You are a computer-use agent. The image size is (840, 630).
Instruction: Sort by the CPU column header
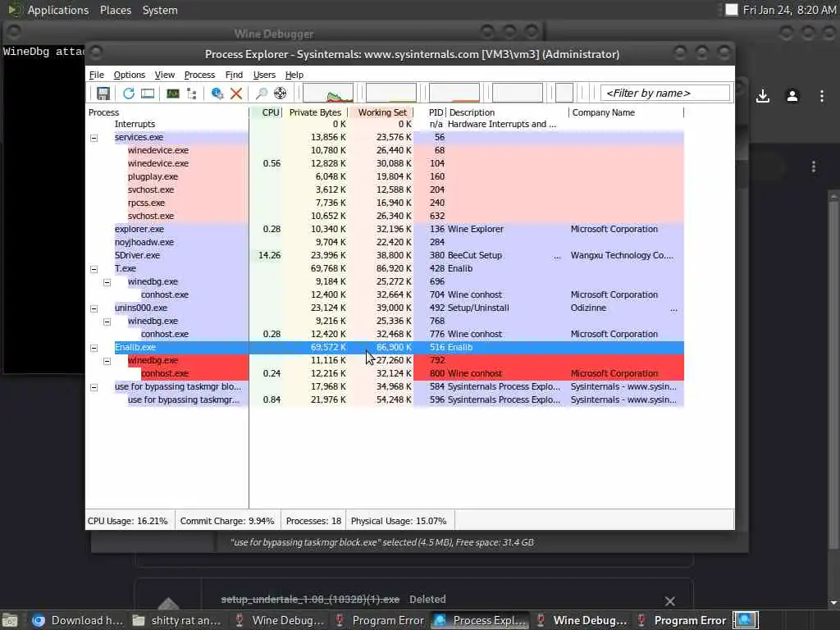[266, 112]
